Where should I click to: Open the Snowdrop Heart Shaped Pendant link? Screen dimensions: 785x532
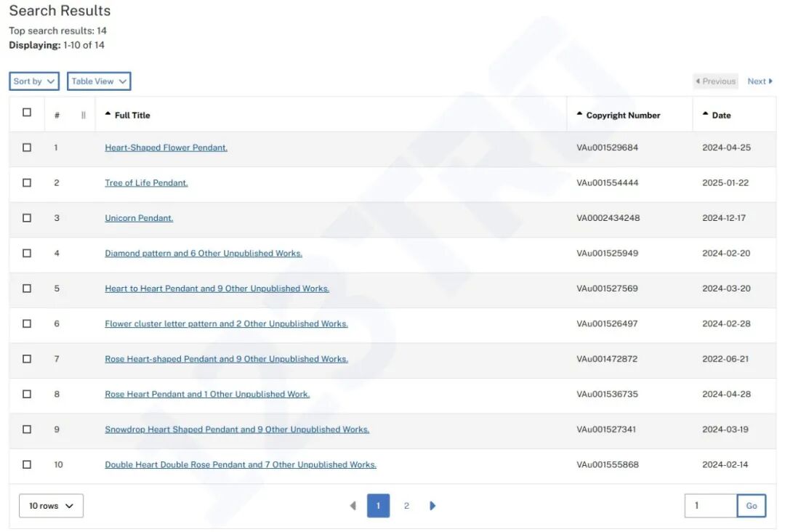[237, 430]
